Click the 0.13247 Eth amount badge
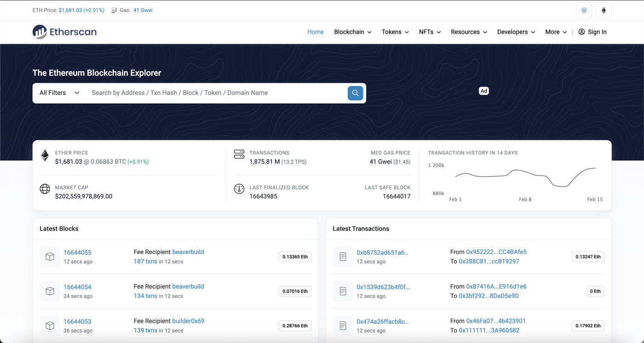 [x=588, y=257]
